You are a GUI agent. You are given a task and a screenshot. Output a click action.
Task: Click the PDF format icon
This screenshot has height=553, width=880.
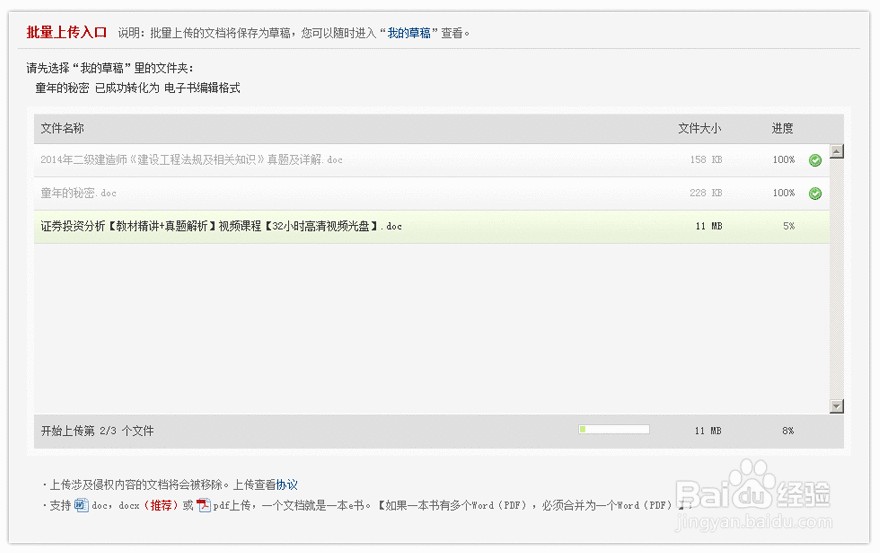coord(203,505)
